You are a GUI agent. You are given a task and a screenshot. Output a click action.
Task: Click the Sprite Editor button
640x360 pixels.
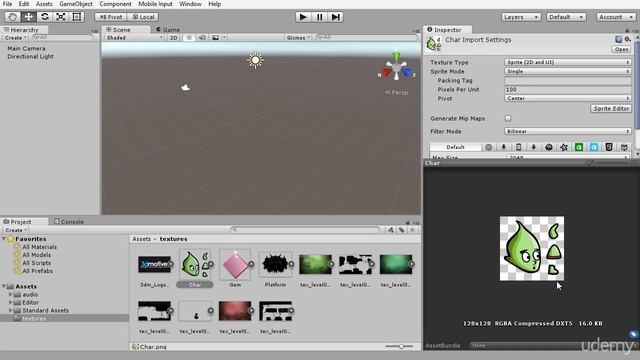(x=611, y=109)
